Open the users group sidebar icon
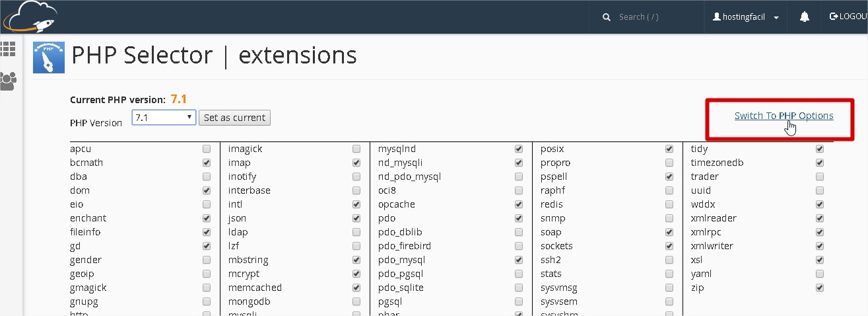Viewport: 868px width, 316px height. (x=8, y=81)
